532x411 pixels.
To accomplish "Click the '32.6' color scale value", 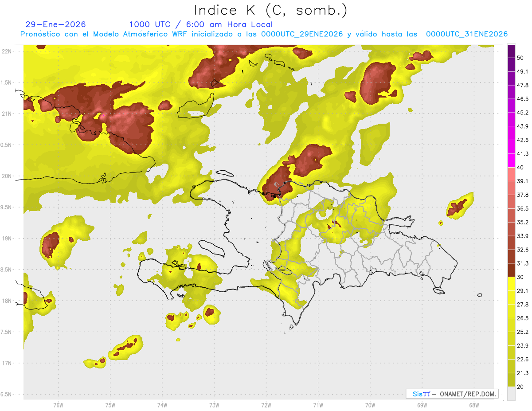I will coord(523,250).
